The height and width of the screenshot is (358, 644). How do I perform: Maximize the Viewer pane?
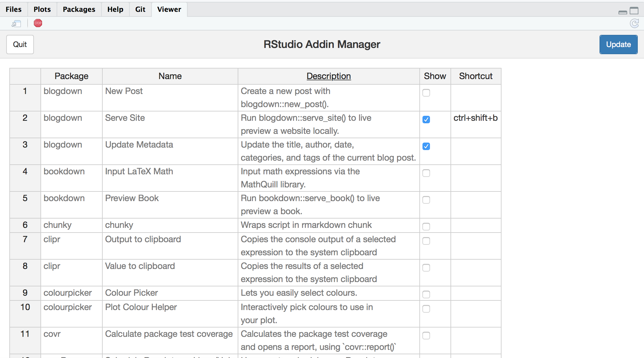[x=634, y=11]
